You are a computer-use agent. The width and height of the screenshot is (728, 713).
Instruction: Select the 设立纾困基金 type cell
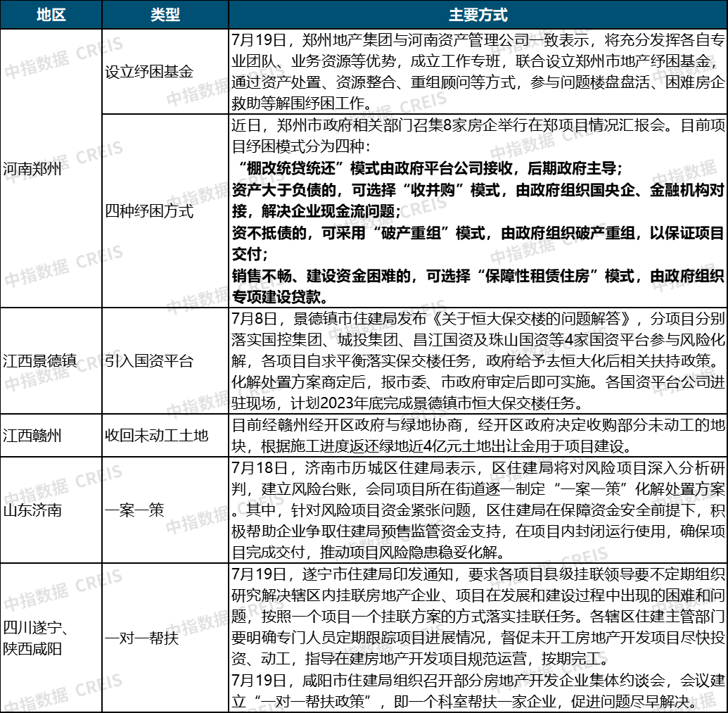[165, 72]
